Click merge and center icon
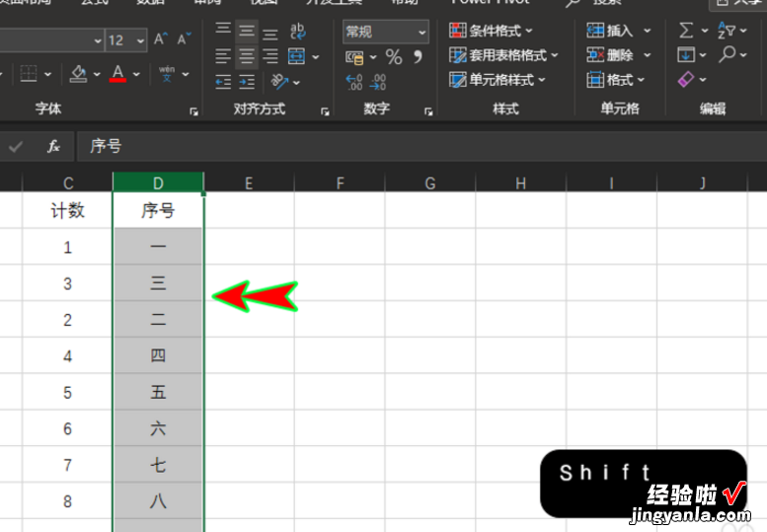Image resolution: width=767 pixels, height=532 pixels. tap(296, 56)
